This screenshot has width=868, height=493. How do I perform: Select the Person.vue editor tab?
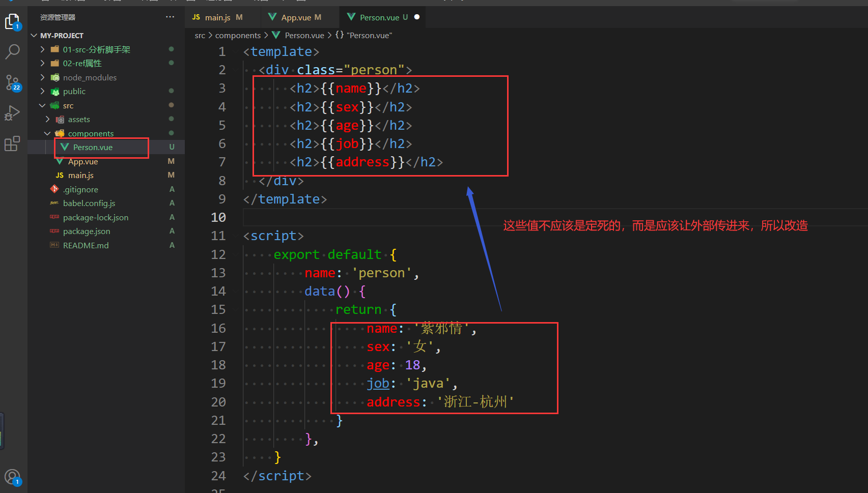(x=383, y=17)
